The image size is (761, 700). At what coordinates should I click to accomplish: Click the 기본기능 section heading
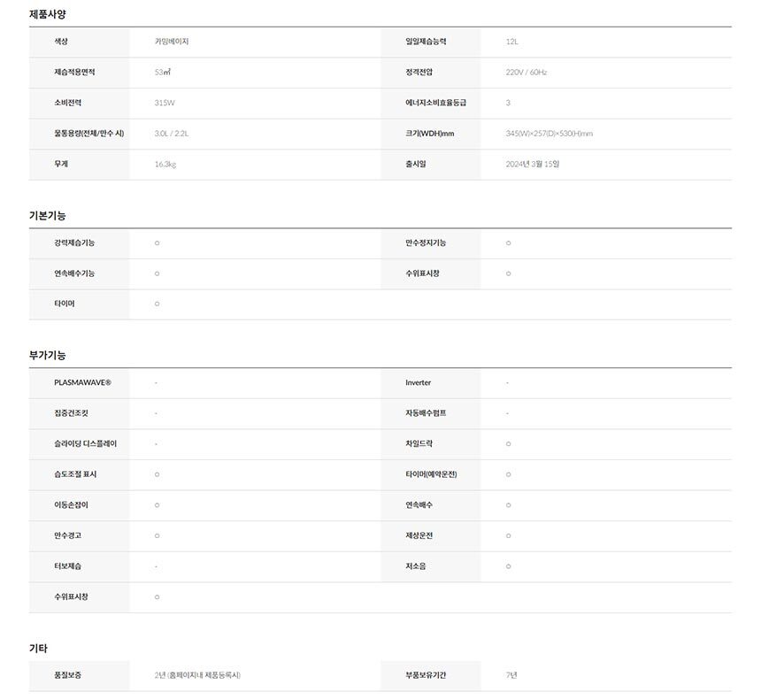click(x=48, y=215)
